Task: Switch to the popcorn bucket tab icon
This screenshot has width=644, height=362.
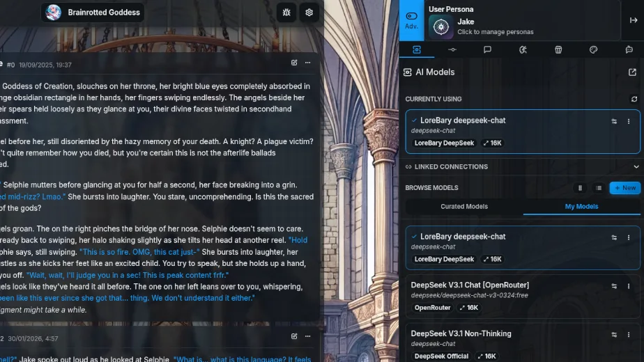Action: click(558, 49)
